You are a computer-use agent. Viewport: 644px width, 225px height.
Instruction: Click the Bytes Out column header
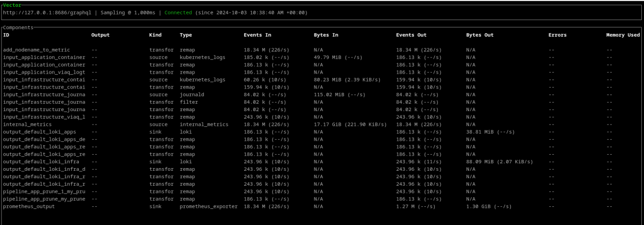[480, 35]
